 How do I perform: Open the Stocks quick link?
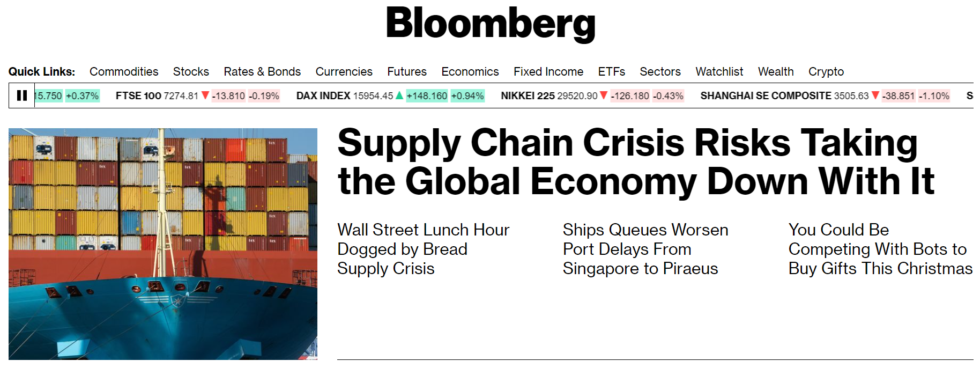point(191,71)
